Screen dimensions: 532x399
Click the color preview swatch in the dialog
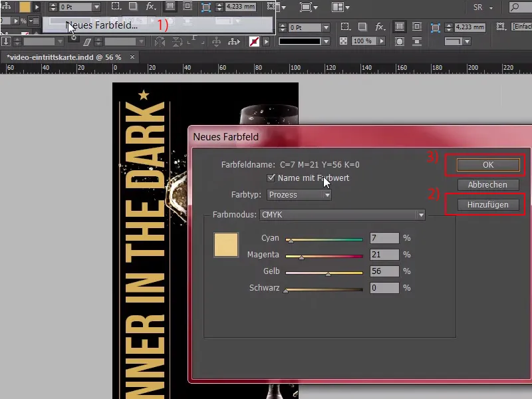(226, 245)
